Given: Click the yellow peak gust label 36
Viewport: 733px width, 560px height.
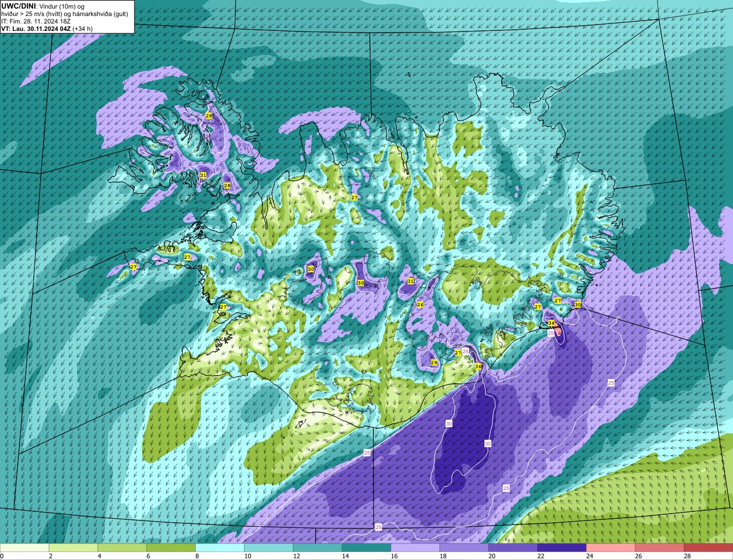Looking at the screenshot, I should [478, 366].
